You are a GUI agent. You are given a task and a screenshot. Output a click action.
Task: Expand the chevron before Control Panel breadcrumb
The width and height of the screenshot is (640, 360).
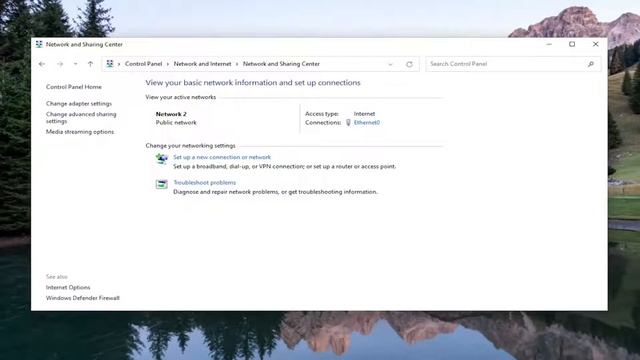(119, 64)
